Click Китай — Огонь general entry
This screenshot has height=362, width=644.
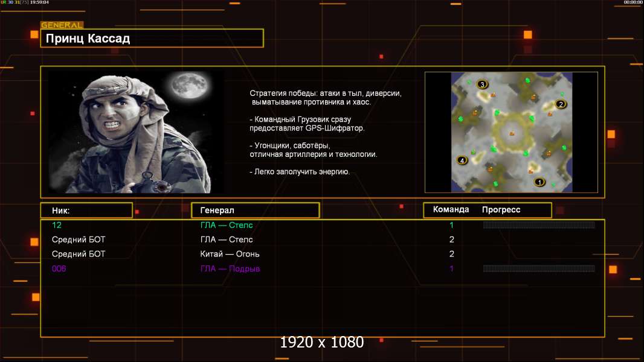pyautogui.click(x=230, y=254)
